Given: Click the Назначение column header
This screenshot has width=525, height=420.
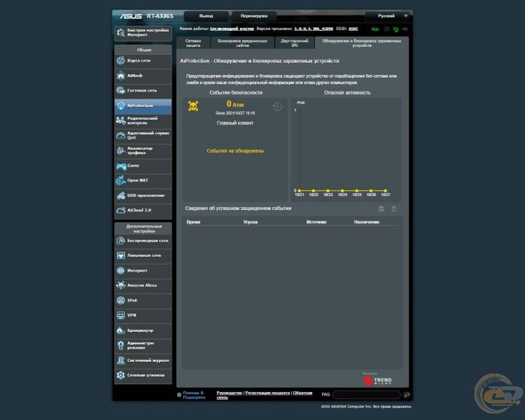Looking at the screenshot, I should pyautogui.click(x=367, y=222).
